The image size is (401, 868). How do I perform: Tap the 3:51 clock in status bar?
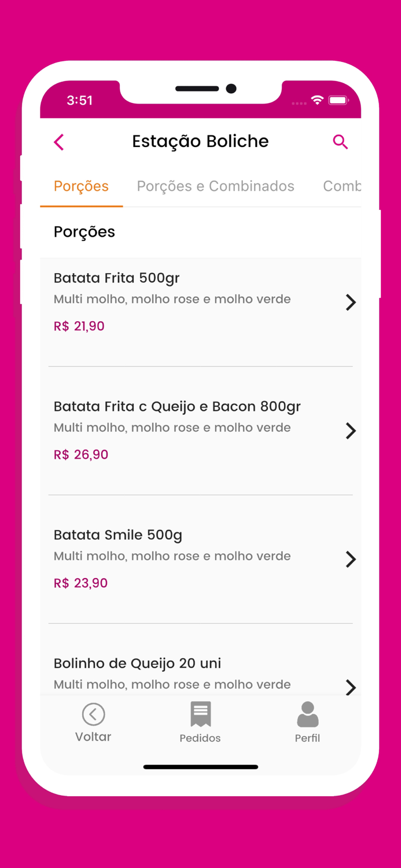(80, 100)
